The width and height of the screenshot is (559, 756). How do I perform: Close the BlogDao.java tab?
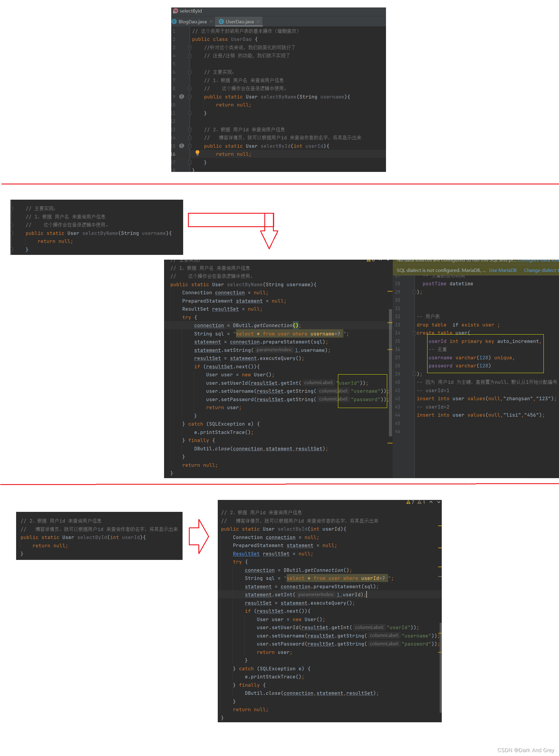click(x=211, y=22)
